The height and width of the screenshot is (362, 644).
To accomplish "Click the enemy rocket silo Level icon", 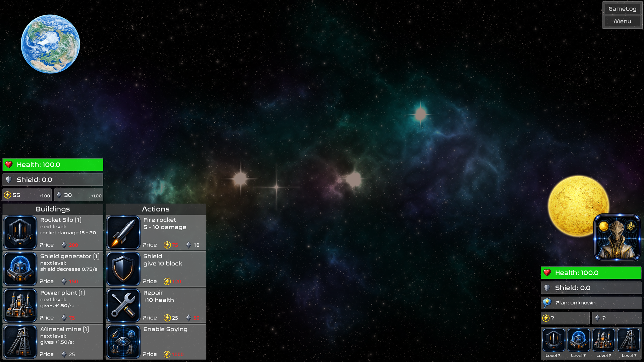I will coord(553,343).
